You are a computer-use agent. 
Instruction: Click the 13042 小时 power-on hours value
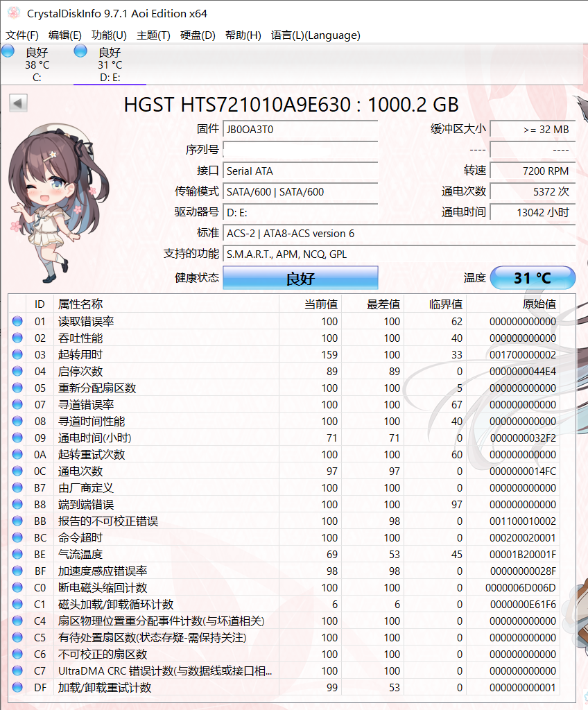coord(533,213)
